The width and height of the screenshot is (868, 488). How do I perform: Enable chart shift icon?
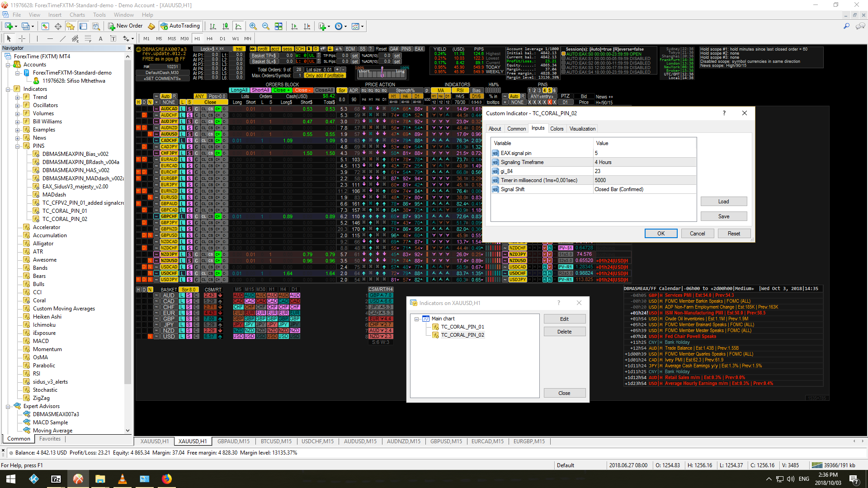pyautogui.click(x=307, y=26)
